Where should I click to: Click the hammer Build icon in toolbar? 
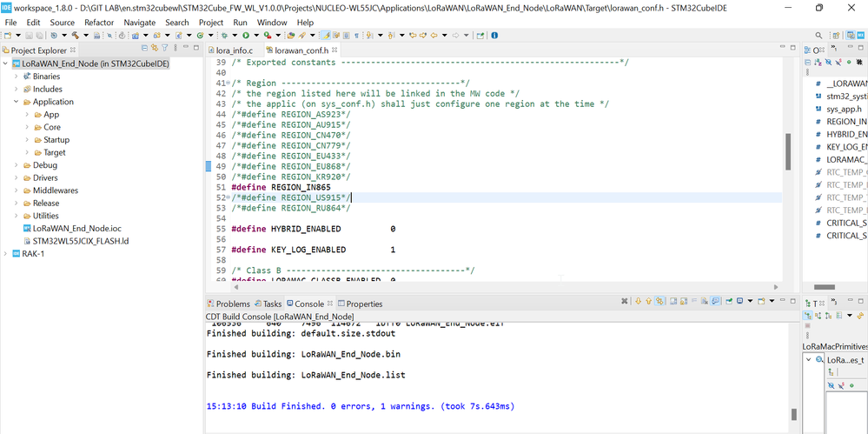pyautogui.click(x=76, y=35)
